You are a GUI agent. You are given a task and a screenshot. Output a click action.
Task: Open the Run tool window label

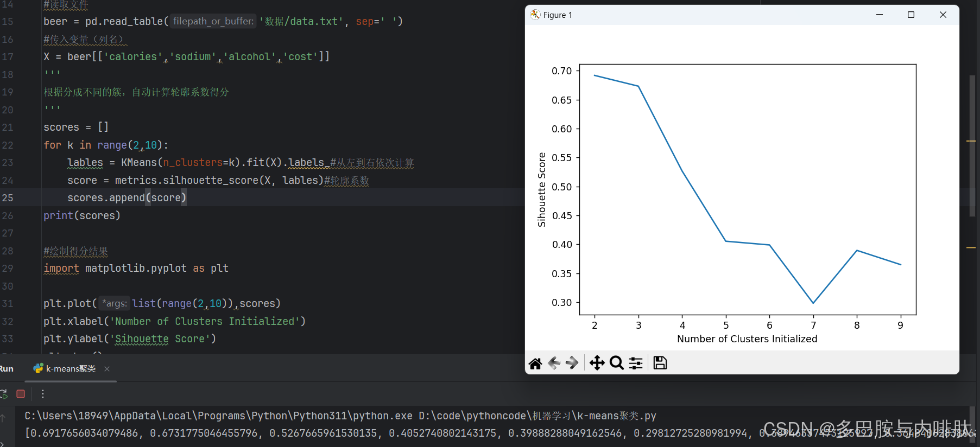point(7,369)
